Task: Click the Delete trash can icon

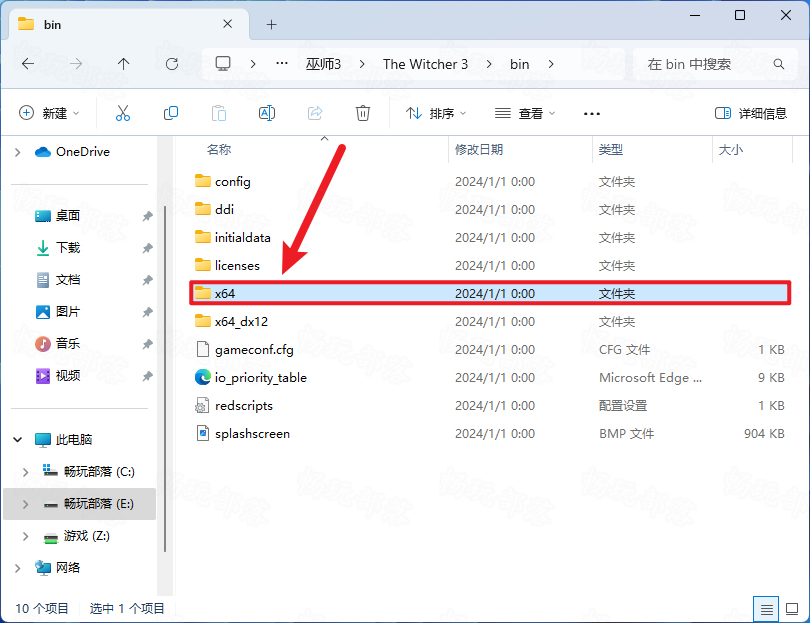Action: pos(363,113)
